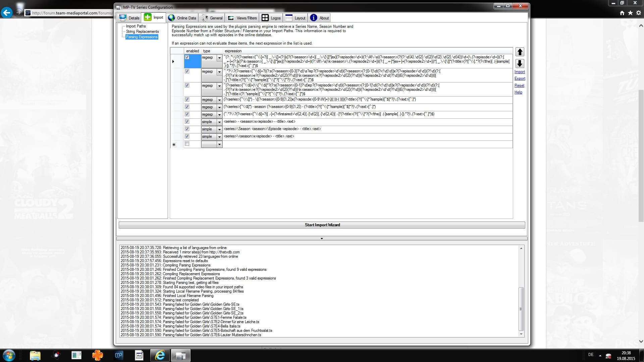This screenshot has height=362, width=644.
Task: Launch Internet Explorer from the taskbar
Action: click(160, 355)
